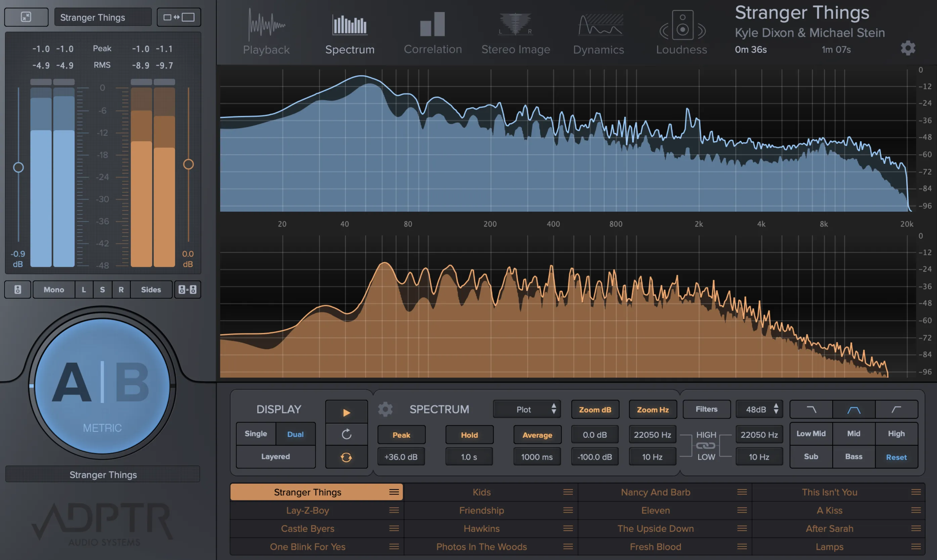
Task: Toggle the Hold spectrum button
Action: click(x=469, y=435)
